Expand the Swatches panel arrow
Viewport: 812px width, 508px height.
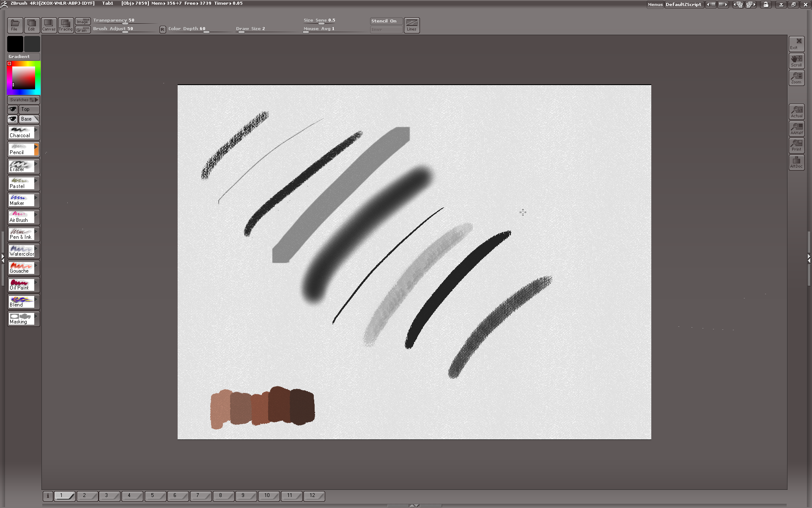point(36,100)
